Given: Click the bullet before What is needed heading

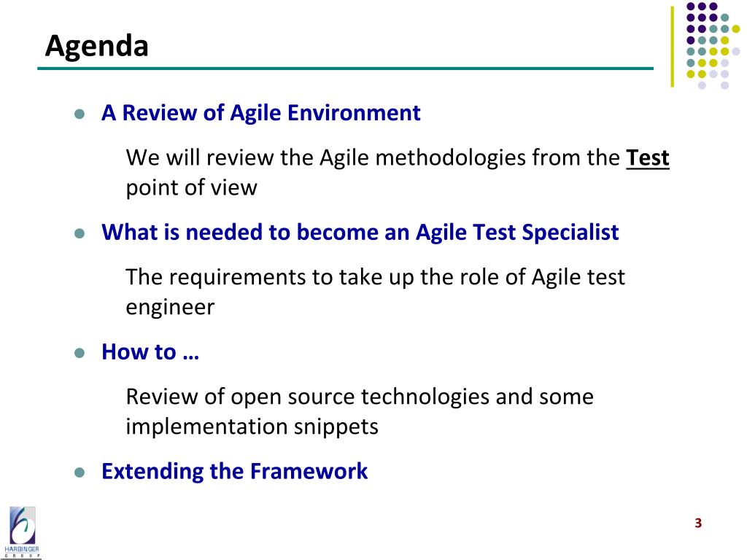Looking at the screenshot, I should click(80, 234).
